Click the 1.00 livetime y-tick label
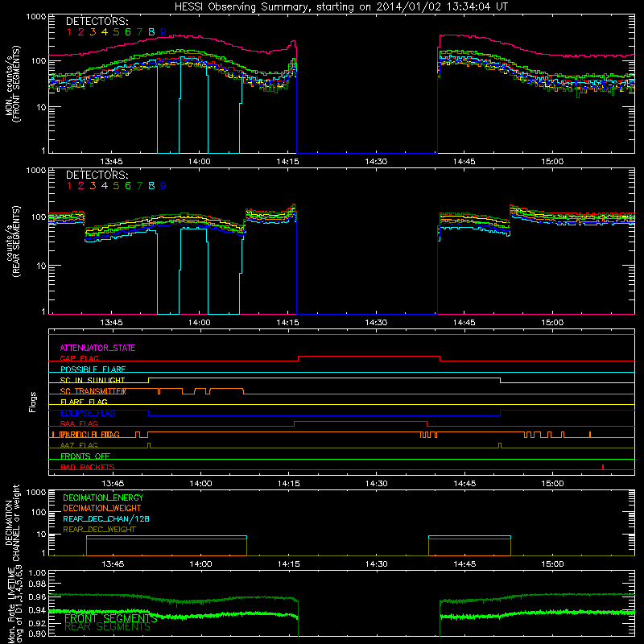Screen dimensions: 644x644 [x=37, y=573]
